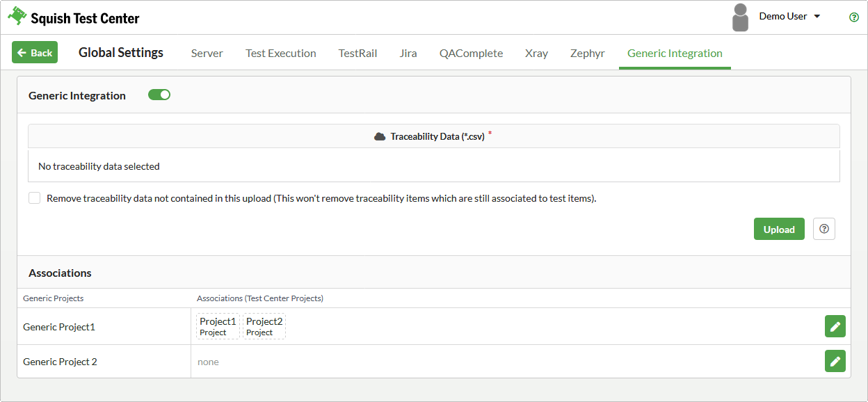Open the QAComplete tab
This screenshot has height=402, width=868.
471,54
